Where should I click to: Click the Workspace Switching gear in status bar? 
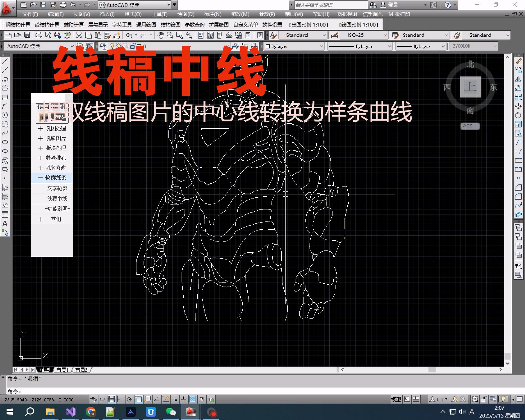[x=475, y=399]
